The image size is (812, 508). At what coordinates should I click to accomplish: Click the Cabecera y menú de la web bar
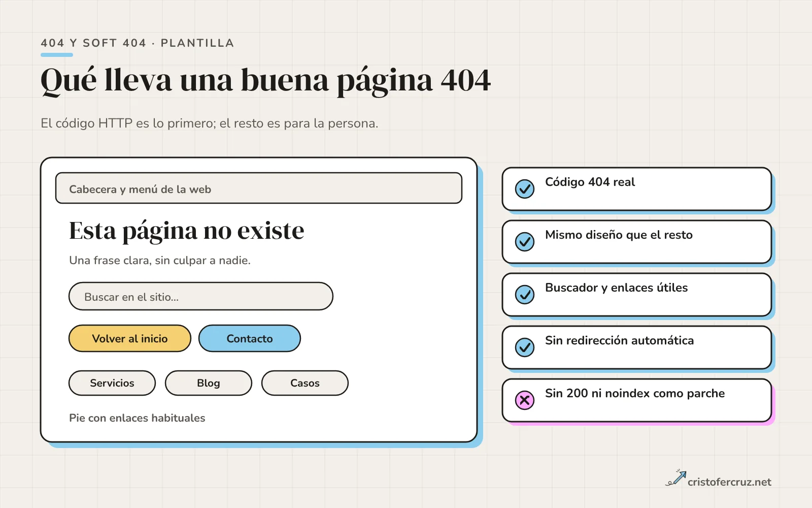(x=259, y=188)
